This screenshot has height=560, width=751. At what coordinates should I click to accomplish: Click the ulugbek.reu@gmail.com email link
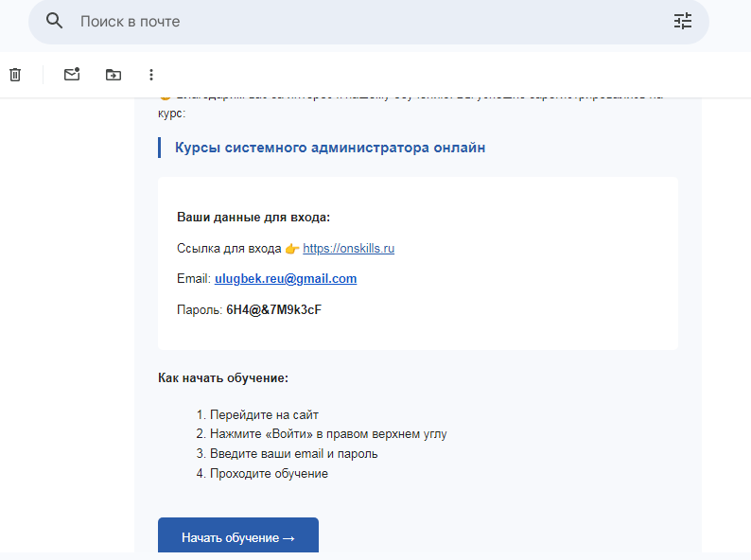(x=286, y=279)
